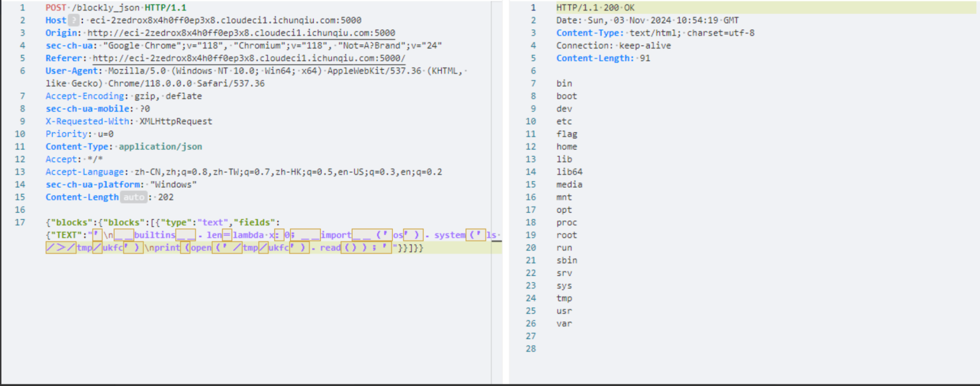Click the auto badge beside Content-Length
980x386 pixels.
click(x=134, y=197)
